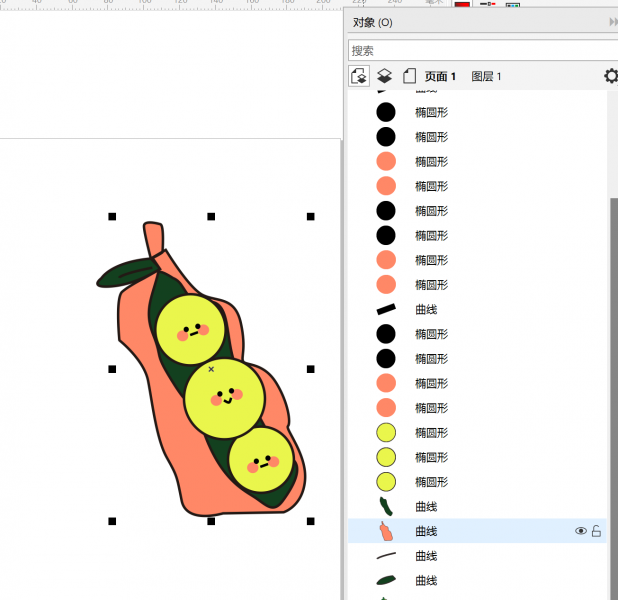This screenshot has width=618, height=600.
Task: Select the top yellow pea on canvas
Action: pyautogui.click(x=190, y=330)
